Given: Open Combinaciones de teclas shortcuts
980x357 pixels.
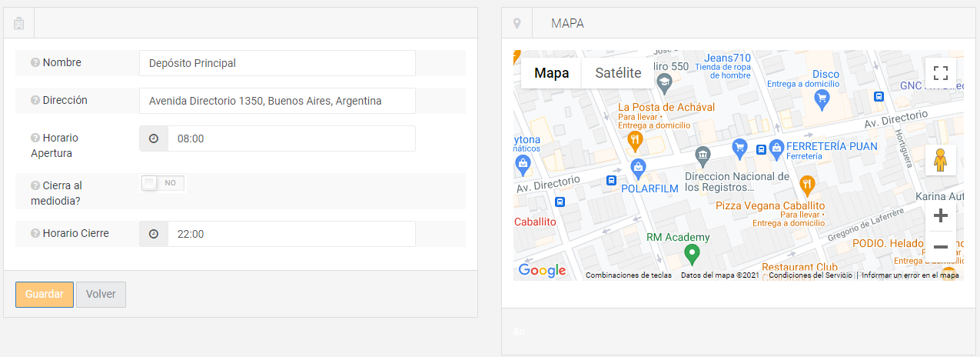Looking at the screenshot, I should click(x=628, y=275).
